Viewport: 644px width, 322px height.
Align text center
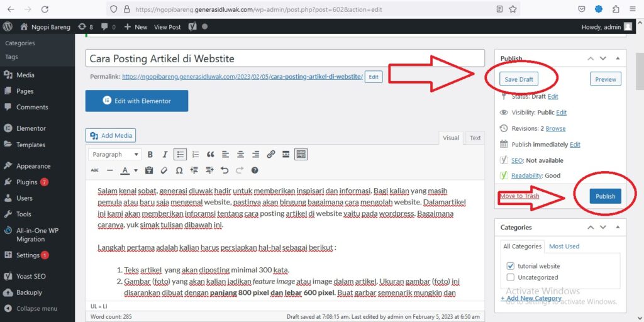(x=240, y=155)
